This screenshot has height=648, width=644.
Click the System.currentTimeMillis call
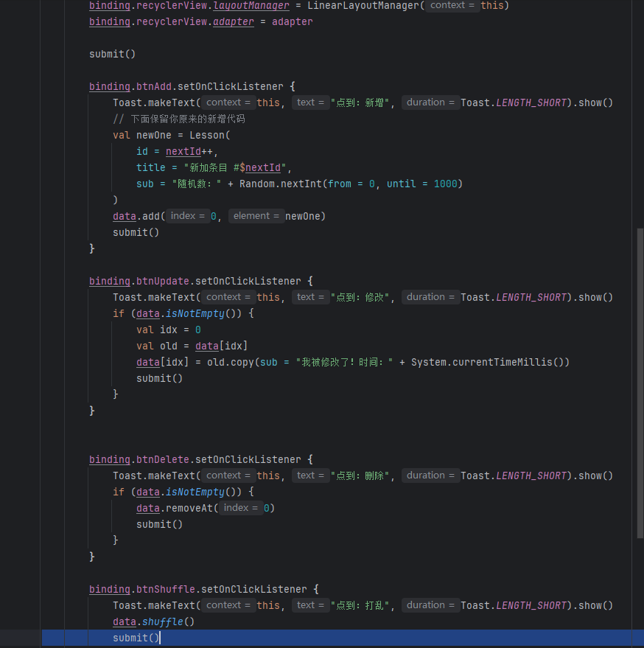tap(493, 361)
